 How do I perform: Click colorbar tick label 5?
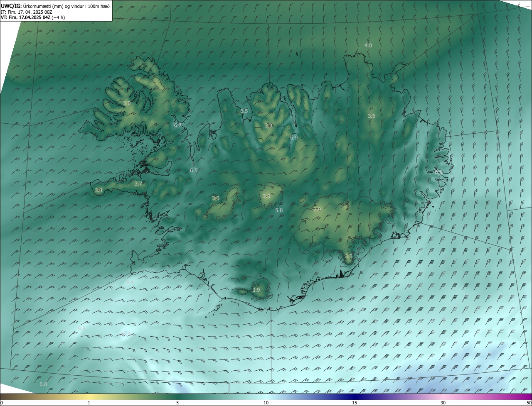click(x=177, y=403)
